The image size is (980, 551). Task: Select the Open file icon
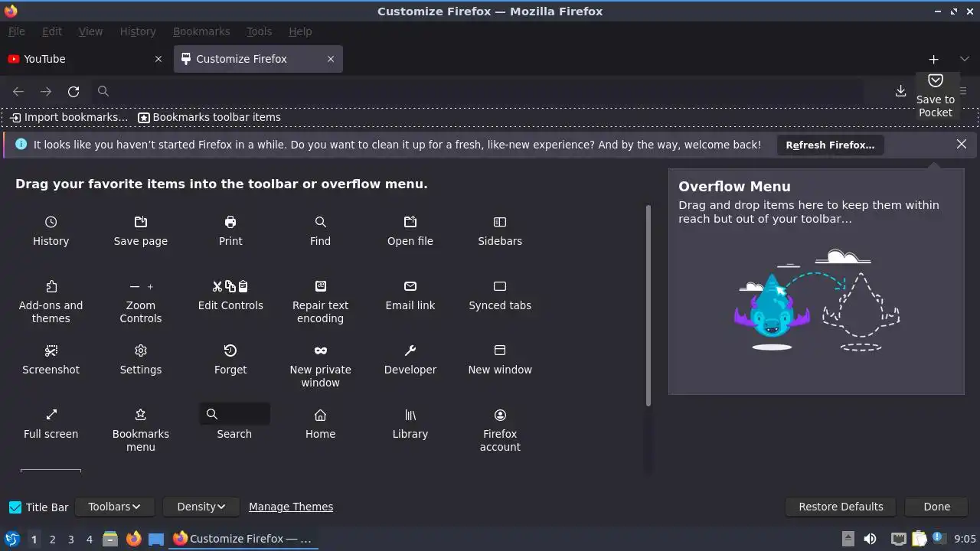tap(410, 222)
